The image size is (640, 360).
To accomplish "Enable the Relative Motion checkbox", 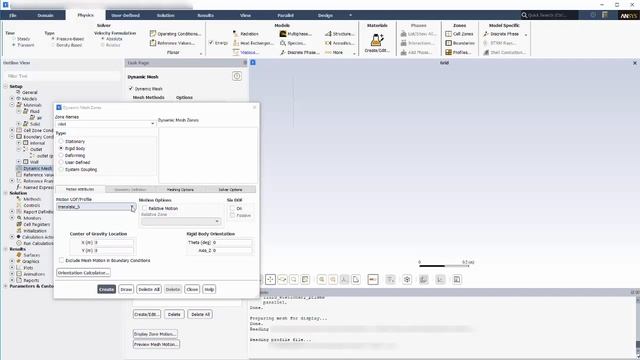I will coord(144,208).
